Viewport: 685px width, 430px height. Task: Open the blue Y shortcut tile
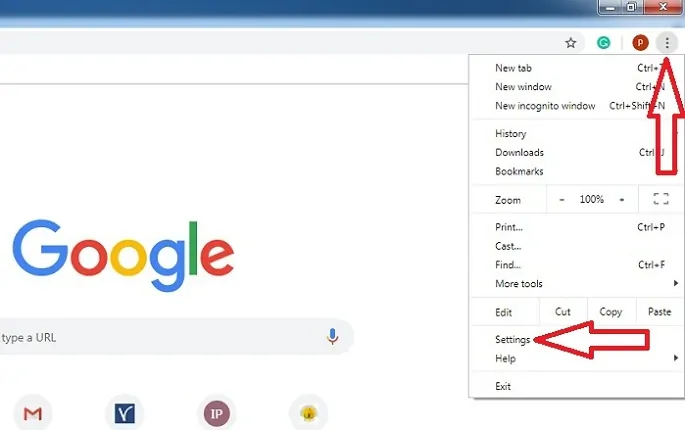click(x=125, y=413)
